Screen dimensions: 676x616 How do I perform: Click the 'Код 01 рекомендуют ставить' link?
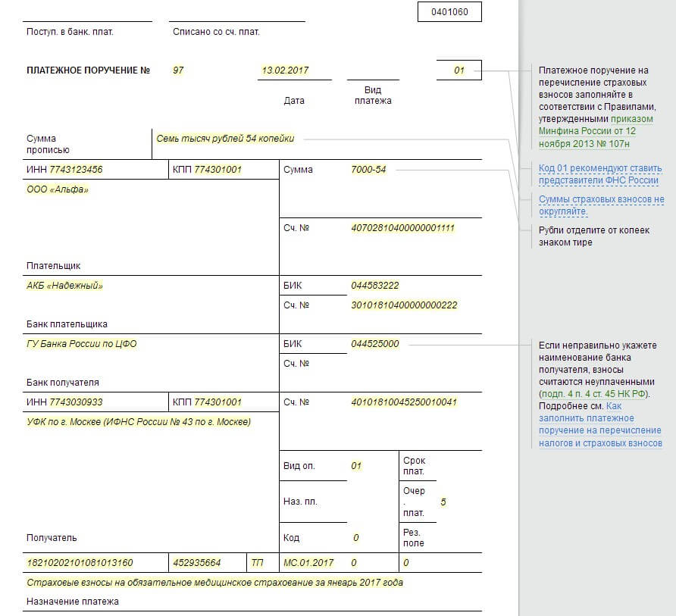pos(599,168)
